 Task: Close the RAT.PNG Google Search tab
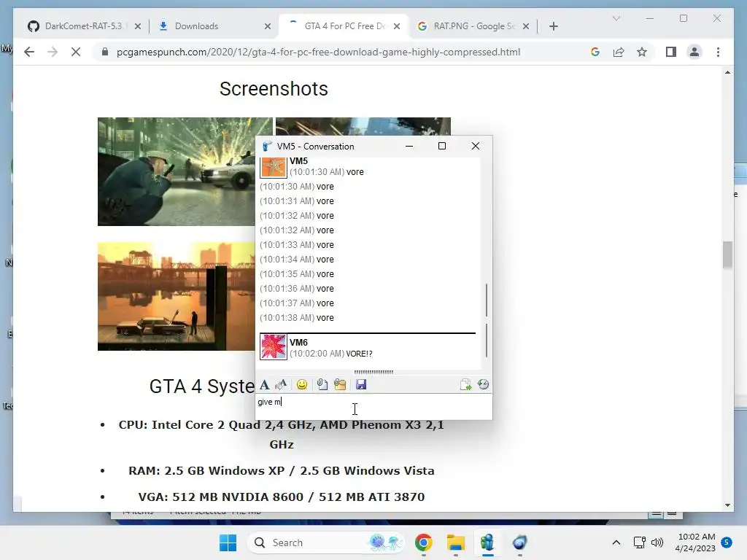[526, 26]
